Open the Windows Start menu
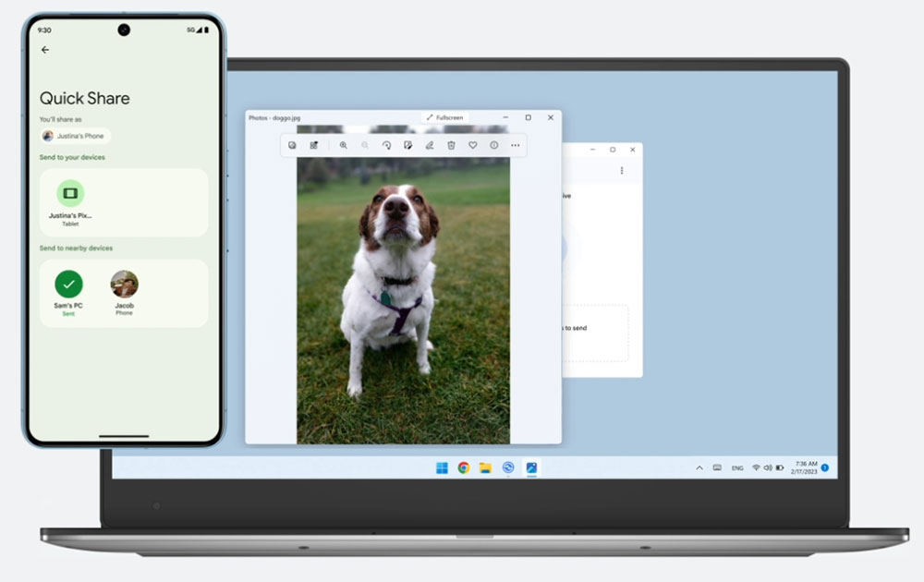This screenshot has height=582, width=924. [x=442, y=467]
